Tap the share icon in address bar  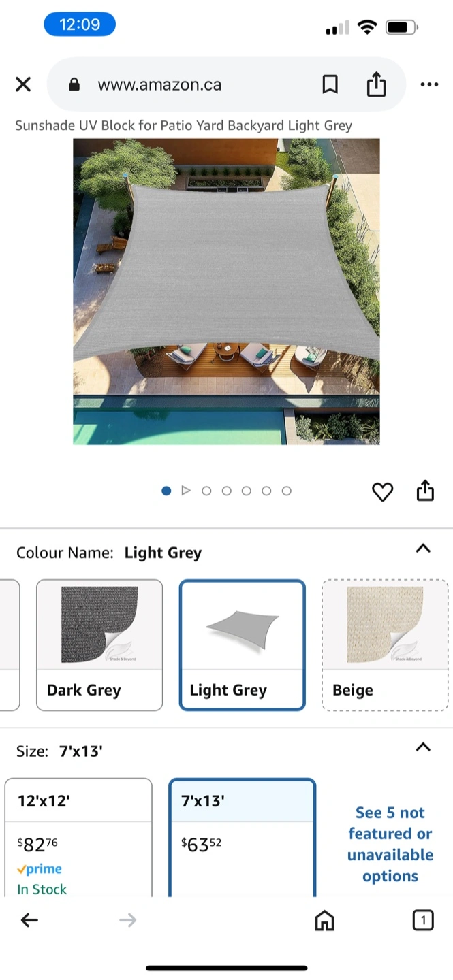(x=376, y=84)
